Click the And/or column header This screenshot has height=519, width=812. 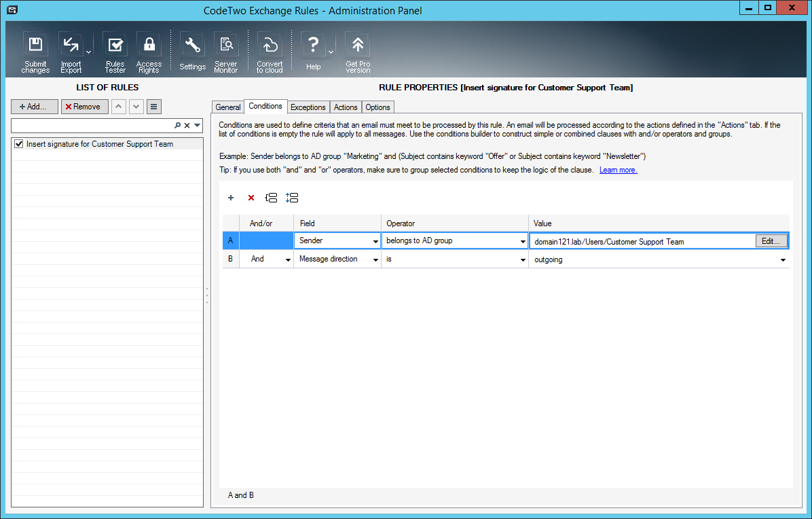[266, 223]
